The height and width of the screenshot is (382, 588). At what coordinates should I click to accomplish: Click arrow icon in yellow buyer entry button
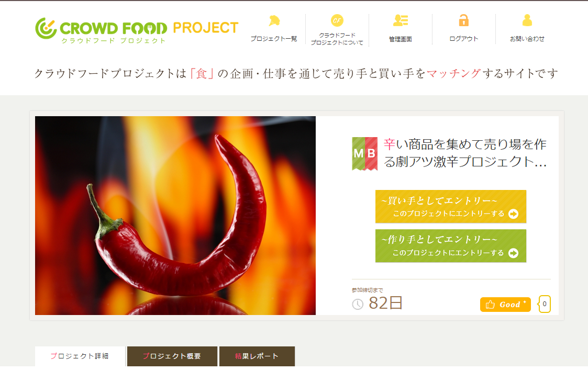click(513, 214)
